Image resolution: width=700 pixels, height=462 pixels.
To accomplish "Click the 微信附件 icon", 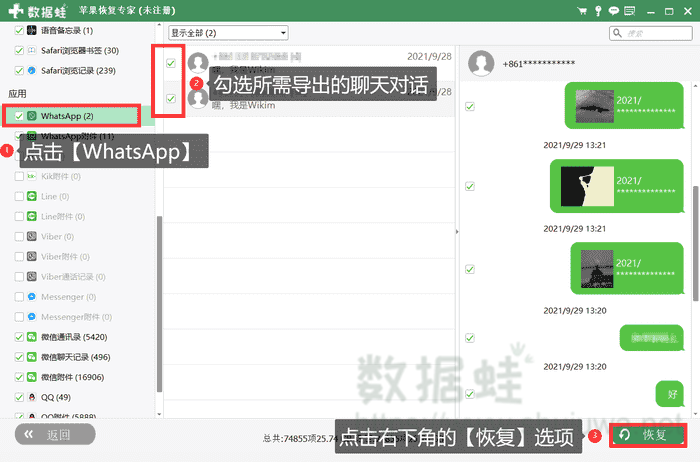I will pos(32,377).
